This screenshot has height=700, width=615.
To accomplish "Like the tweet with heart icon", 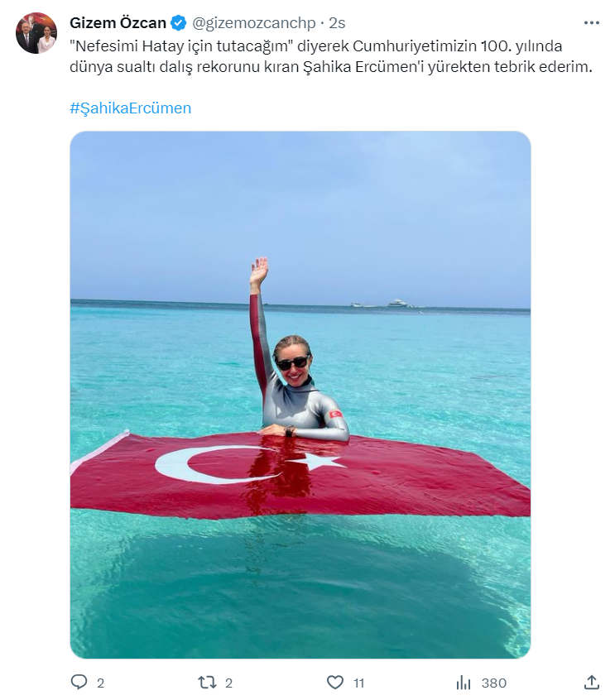I will [335, 682].
